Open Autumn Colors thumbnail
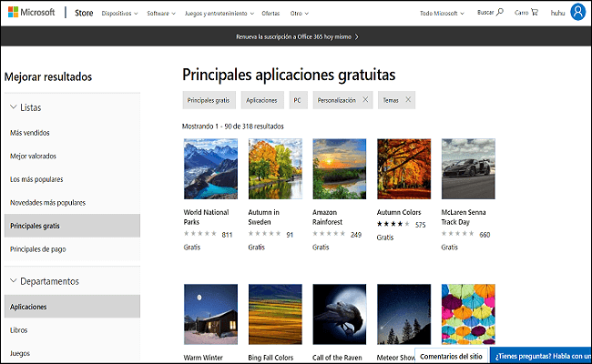 click(403, 168)
